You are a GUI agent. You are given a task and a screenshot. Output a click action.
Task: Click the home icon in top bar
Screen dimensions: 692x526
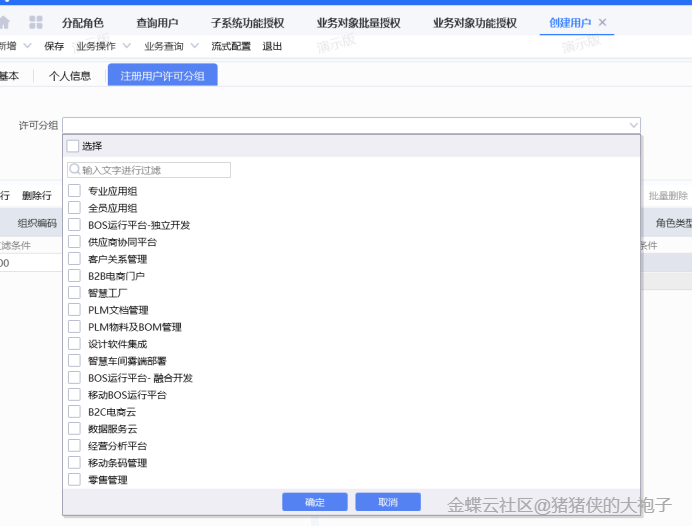click(4, 22)
